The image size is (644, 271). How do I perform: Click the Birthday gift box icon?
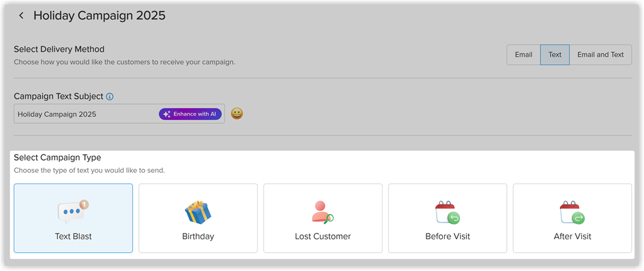click(198, 212)
